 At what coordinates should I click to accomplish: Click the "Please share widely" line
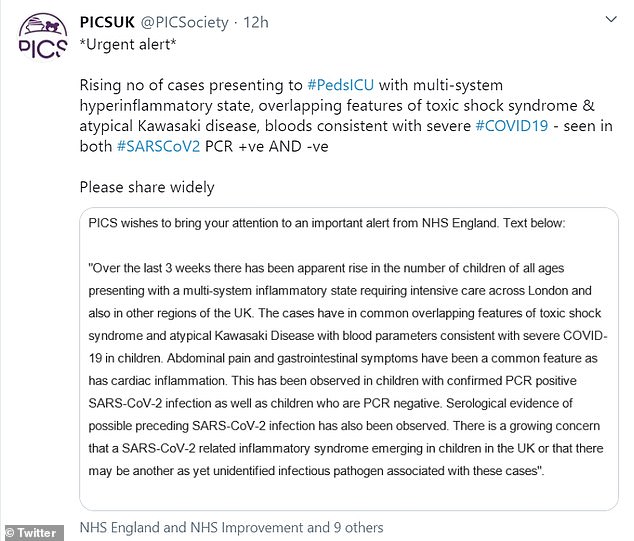click(145, 187)
